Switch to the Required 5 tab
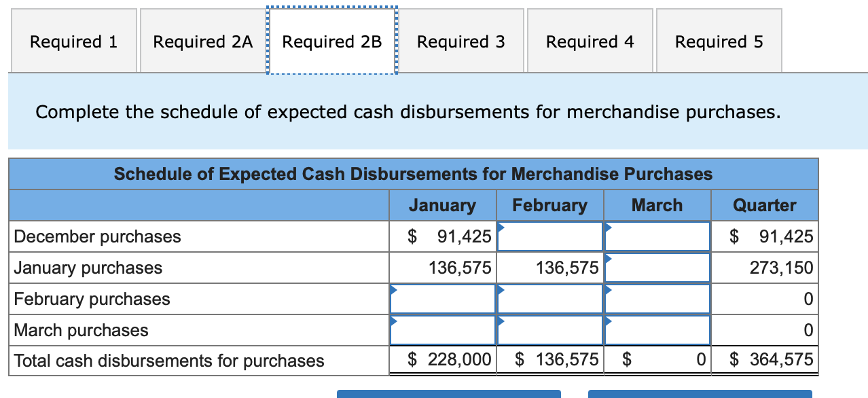The image size is (868, 398). click(x=718, y=41)
